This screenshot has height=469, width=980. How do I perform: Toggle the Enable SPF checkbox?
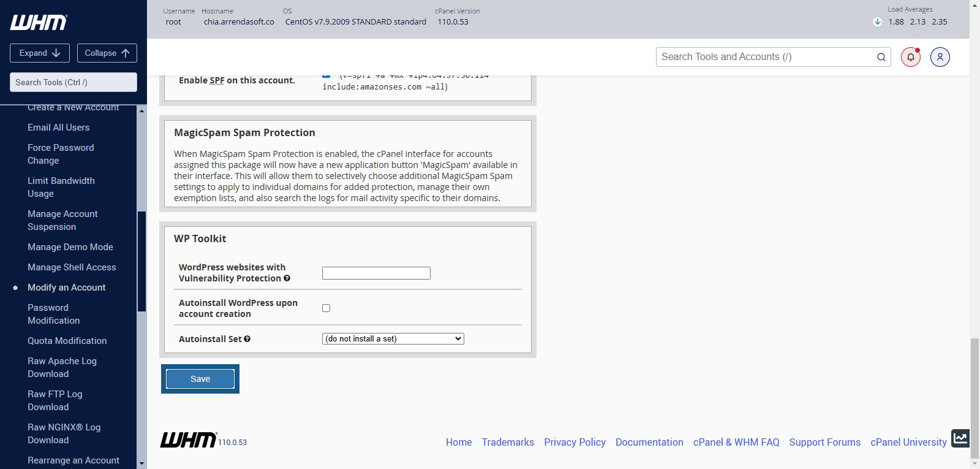tap(326, 75)
